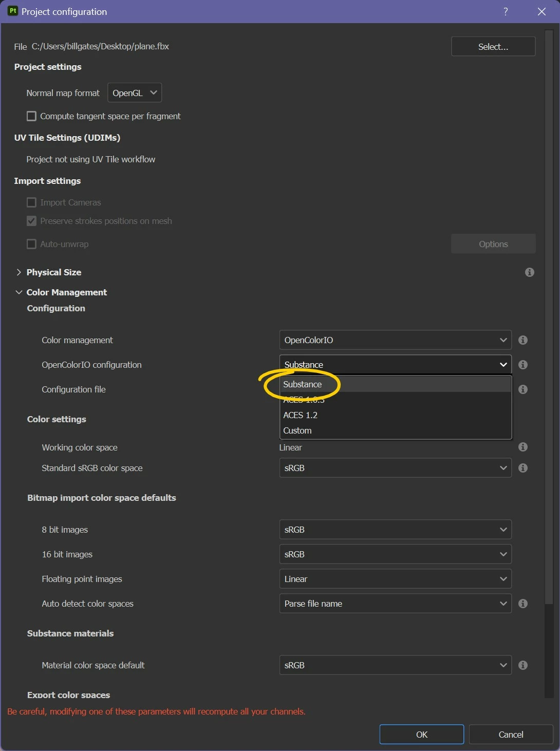The width and height of the screenshot is (560, 751).
Task: Open the 8 bit images dropdown
Action: [395, 530]
